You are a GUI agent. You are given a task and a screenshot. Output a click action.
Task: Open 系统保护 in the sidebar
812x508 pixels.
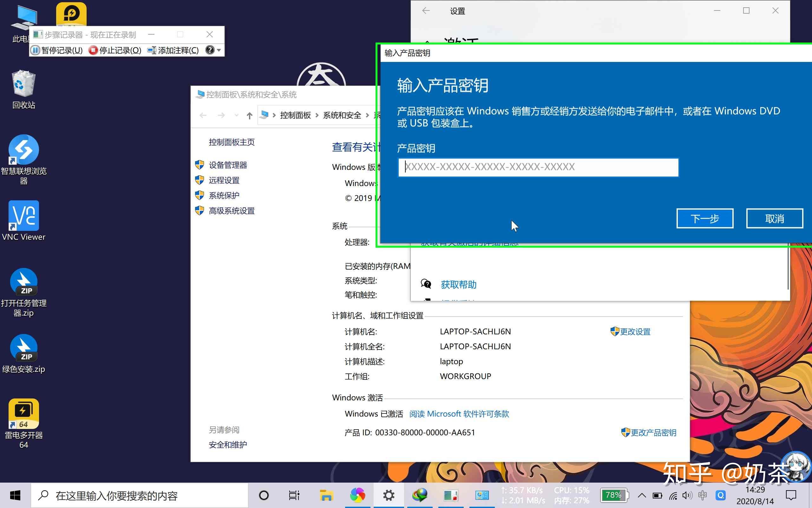224,195
